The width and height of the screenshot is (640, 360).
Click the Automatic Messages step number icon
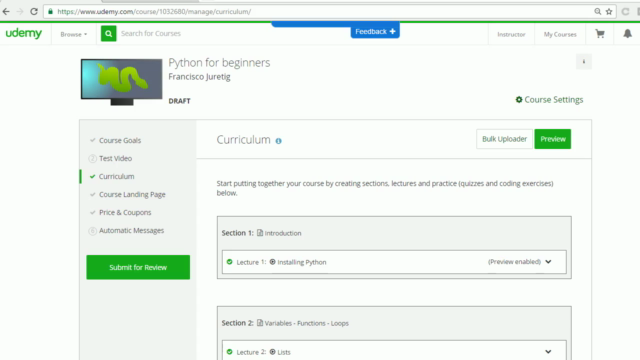[93, 231]
